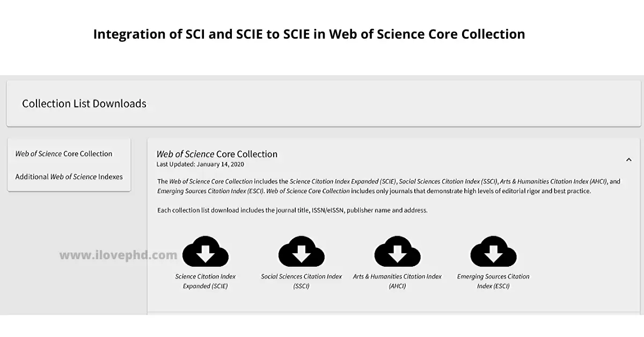The image size is (644, 337).
Task: Click the Emerging Sources Citation Index download icon
Action: [493, 251]
